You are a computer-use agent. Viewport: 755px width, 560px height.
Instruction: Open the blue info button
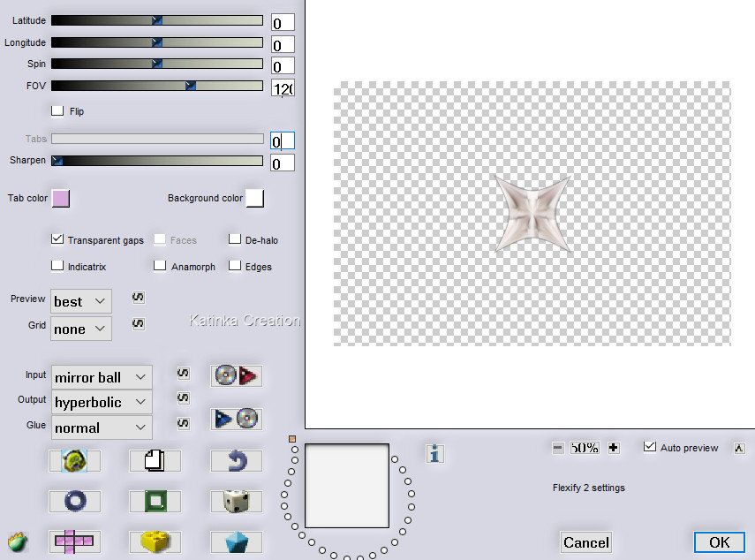pyautogui.click(x=434, y=454)
